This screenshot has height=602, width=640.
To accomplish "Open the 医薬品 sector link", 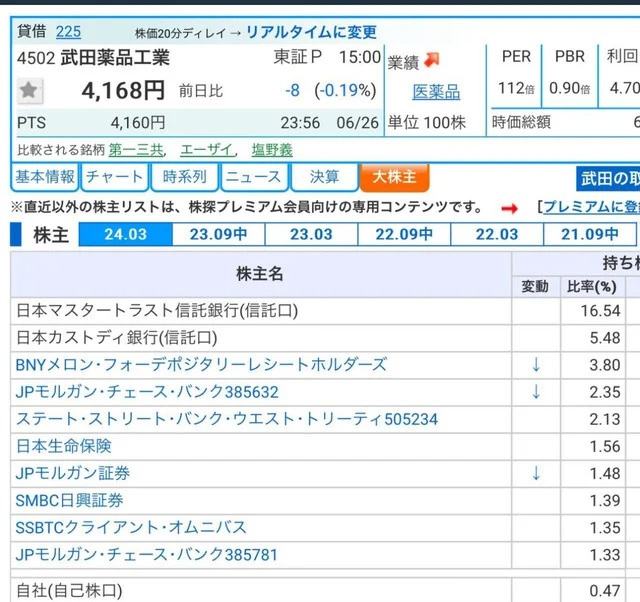I will pos(436,91).
